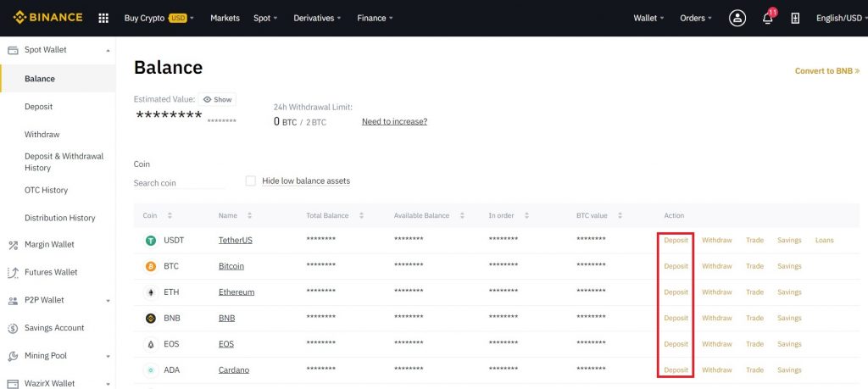The width and height of the screenshot is (868, 389).
Task: Collapse the Spot Wallet section
Action: 108,50
